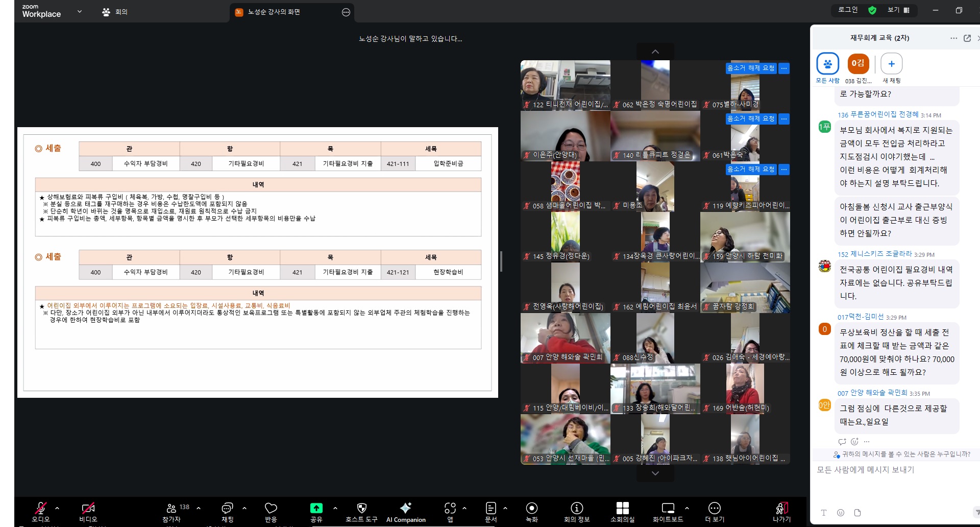Open 호스트 도구 shield icon
Image resolution: width=980 pixels, height=527 pixels.
361,508
